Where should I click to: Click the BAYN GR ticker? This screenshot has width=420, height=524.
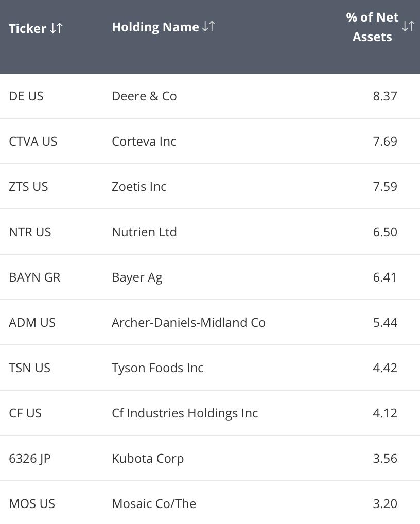click(34, 277)
